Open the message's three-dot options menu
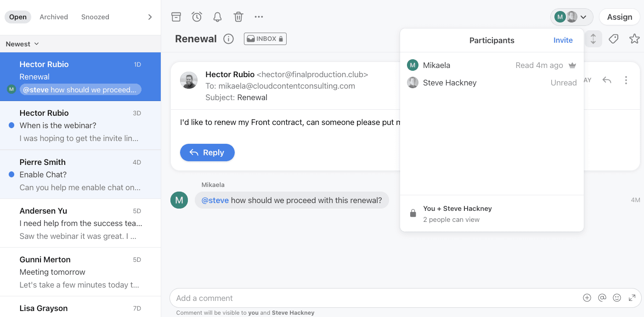Screen dimensions: 644x317 626,80
